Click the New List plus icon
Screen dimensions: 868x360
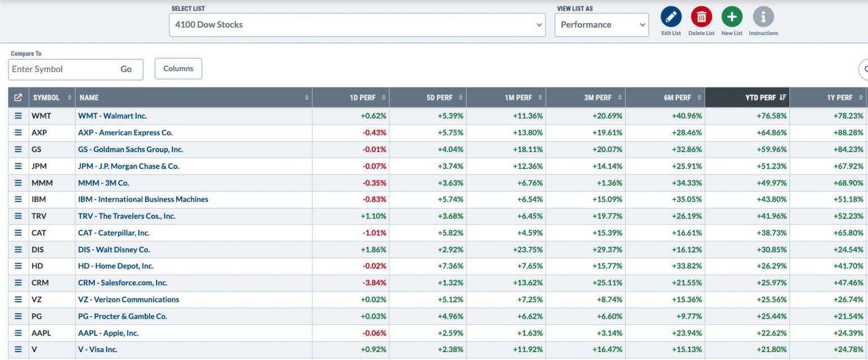tap(732, 17)
